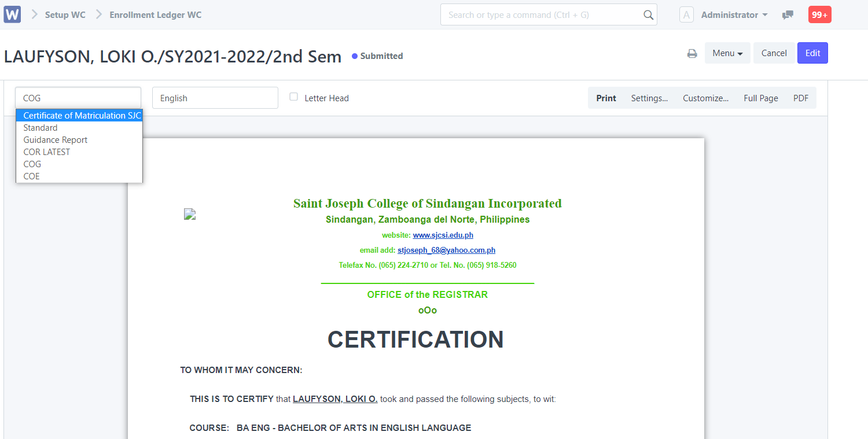Download the document as PDF
Image resolution: width=868 pixels, height=439 pixels.
(x=800, y=98)
